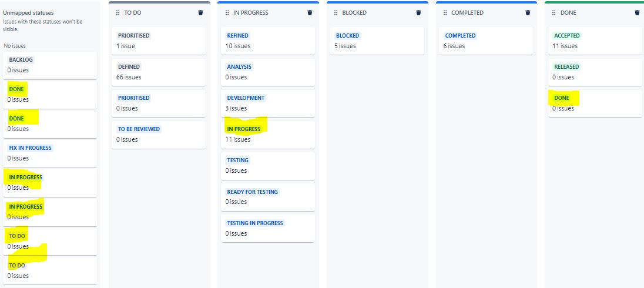644x288 pixels.
Task: Select the TO BE REVIEWED status card
Action: [x=159, y=135]
